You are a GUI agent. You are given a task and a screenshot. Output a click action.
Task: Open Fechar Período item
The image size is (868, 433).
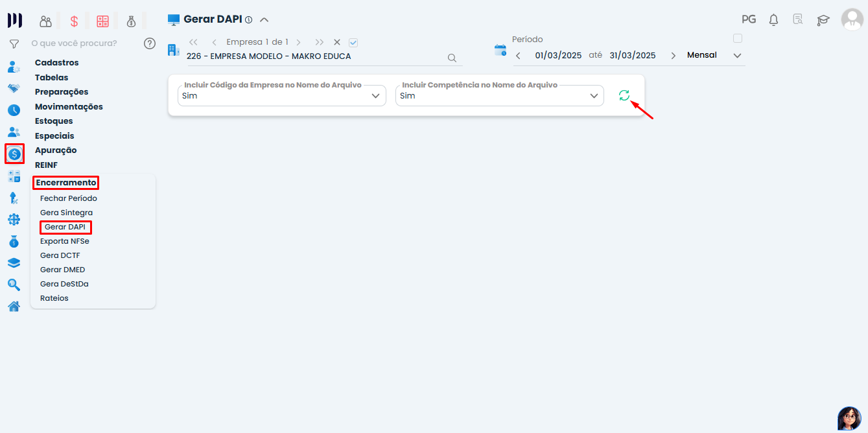click(x=69, y=198)
